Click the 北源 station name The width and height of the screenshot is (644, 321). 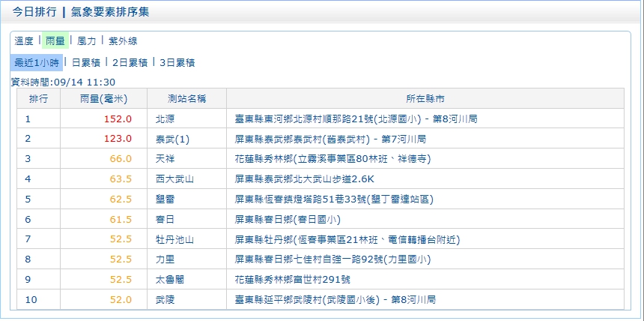[164, 118]
